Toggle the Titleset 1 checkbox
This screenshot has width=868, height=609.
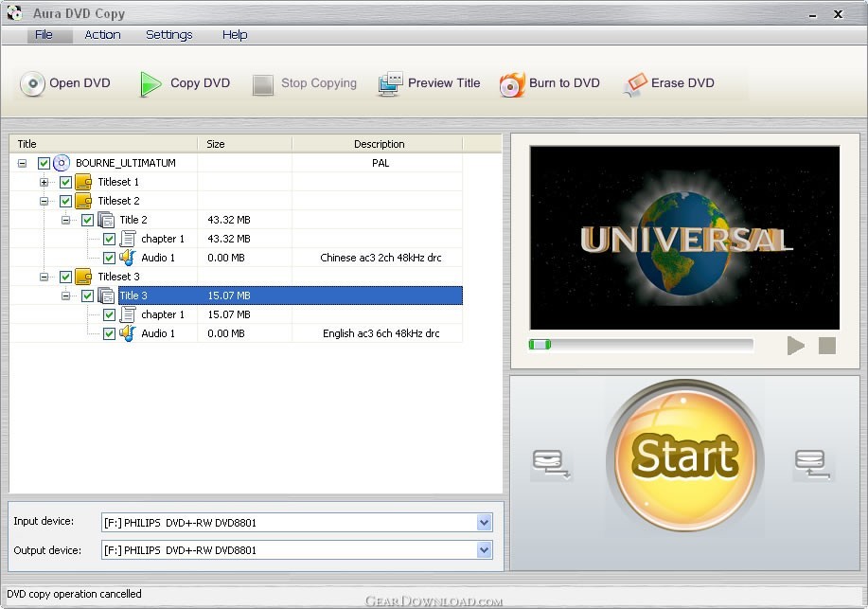[65, 182]
